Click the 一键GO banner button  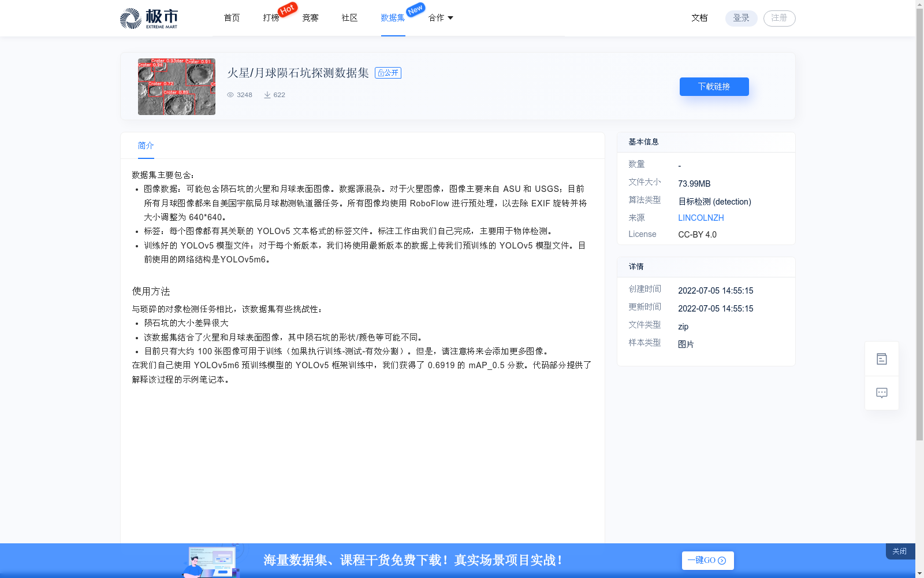(x=707, y=561)
